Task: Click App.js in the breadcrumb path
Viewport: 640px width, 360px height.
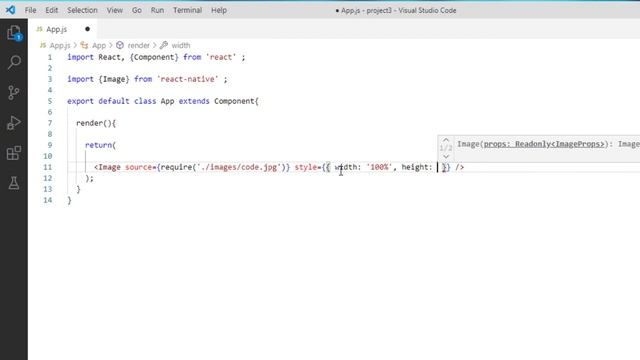Action: point(60,45)
